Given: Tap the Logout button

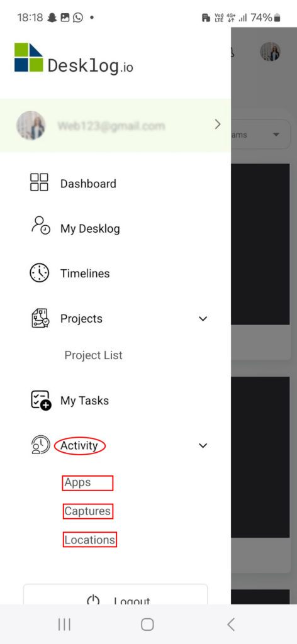Looking at the screenshot, I should (x=115, y=594).
